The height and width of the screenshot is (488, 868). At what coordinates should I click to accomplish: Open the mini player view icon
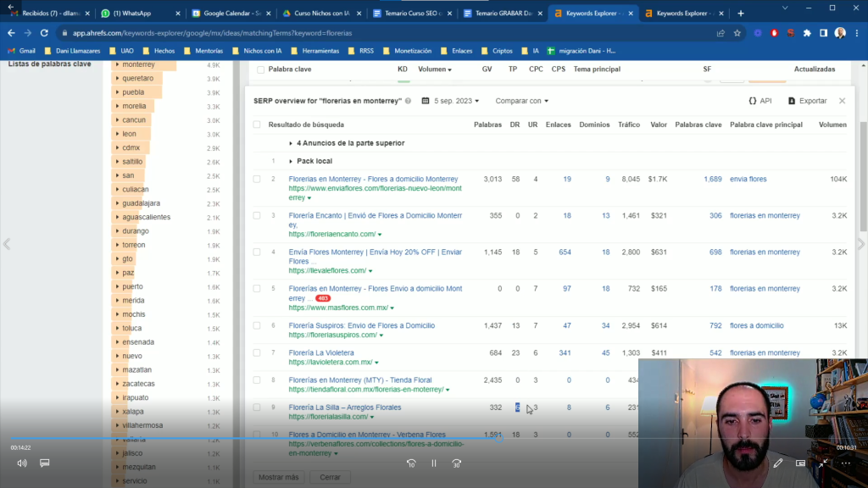coord(800,463)
